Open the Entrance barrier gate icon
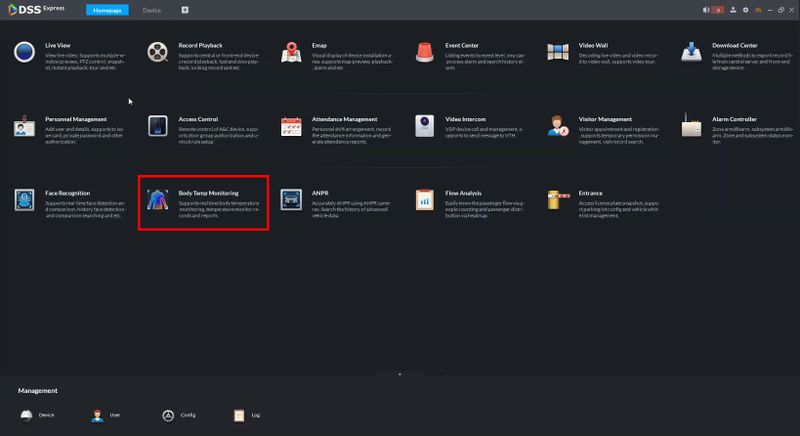The image size is (800, 436). tap(558, 200)
